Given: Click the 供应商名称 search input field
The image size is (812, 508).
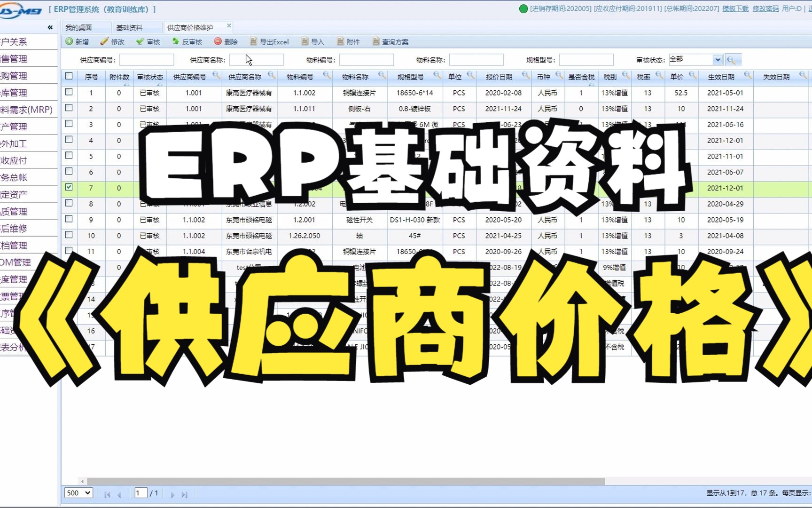Looking at the screenshot, I should pos(257,60).
